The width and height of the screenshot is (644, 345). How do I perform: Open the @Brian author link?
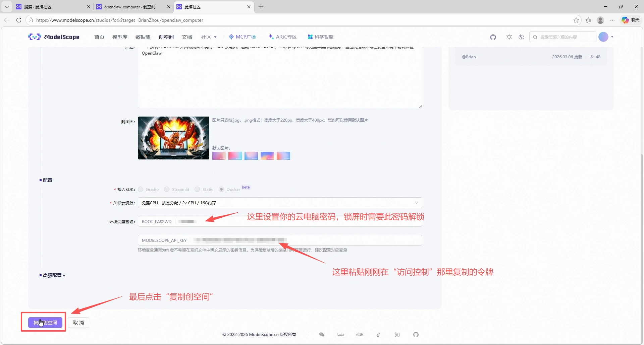click(x=469, y=57)
